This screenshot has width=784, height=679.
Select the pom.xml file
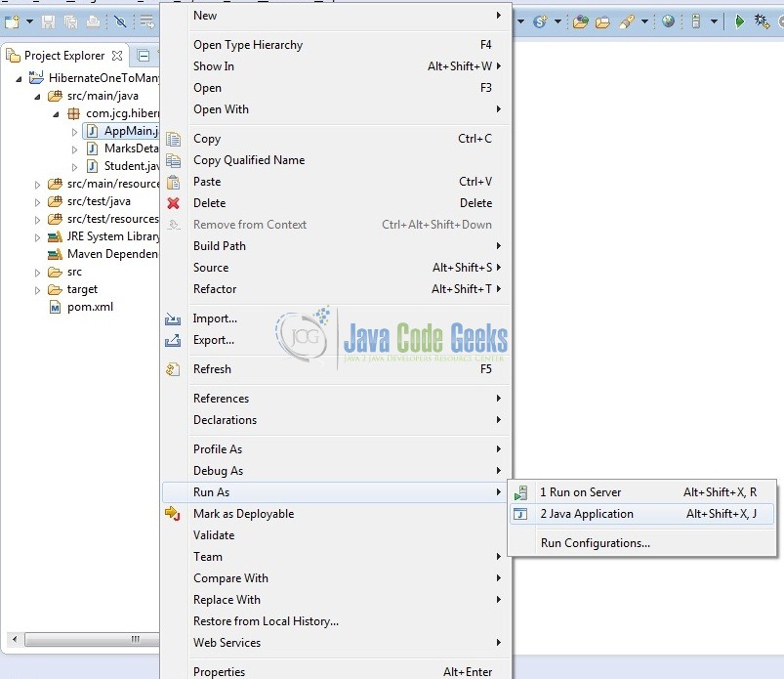(90, 307)
